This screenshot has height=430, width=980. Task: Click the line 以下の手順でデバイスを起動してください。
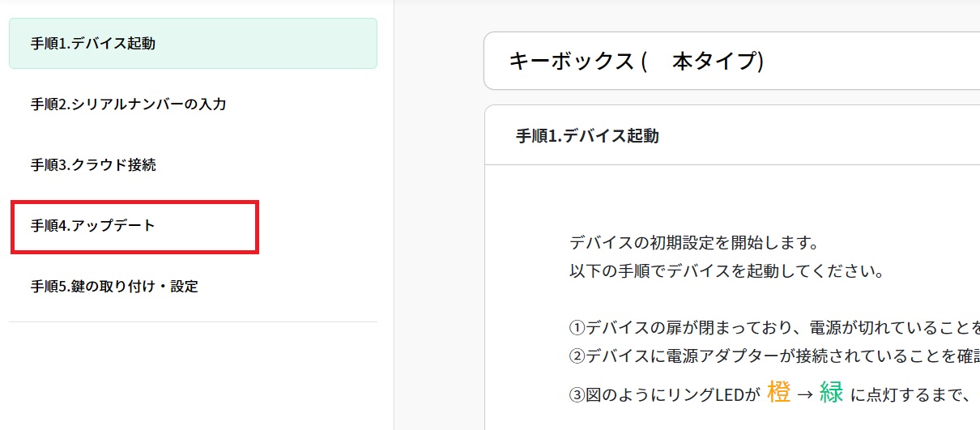click(726, 270)
